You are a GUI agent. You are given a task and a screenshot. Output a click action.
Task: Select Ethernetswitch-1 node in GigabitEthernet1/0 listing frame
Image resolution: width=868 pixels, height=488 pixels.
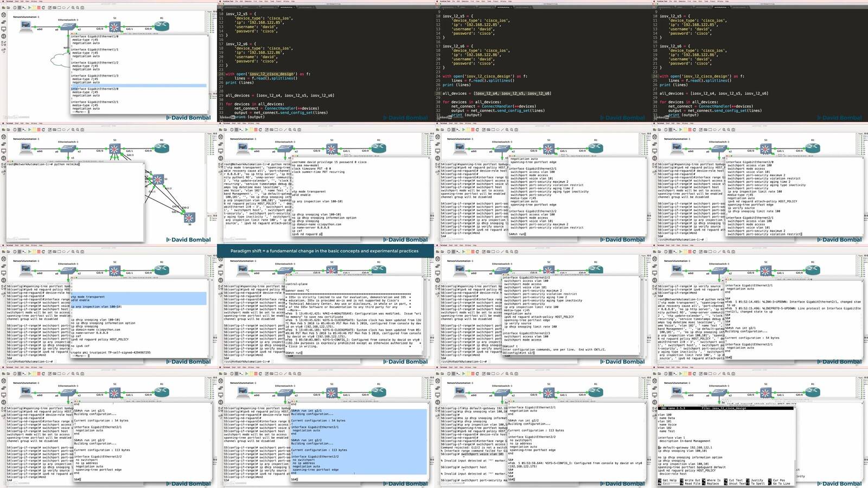pos(68,26)
